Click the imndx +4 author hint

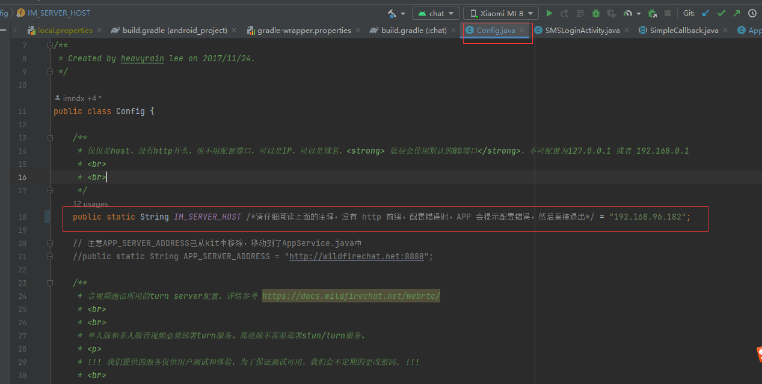coord(78,98)
